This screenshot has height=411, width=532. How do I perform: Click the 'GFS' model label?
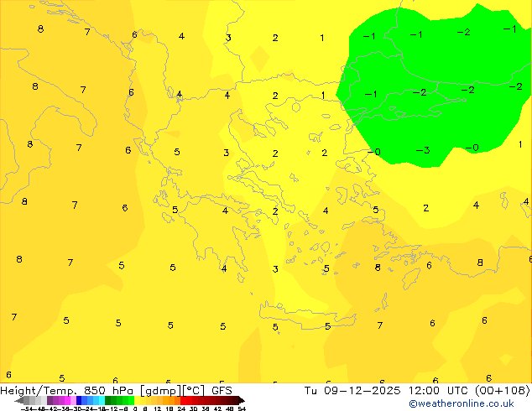222,391
